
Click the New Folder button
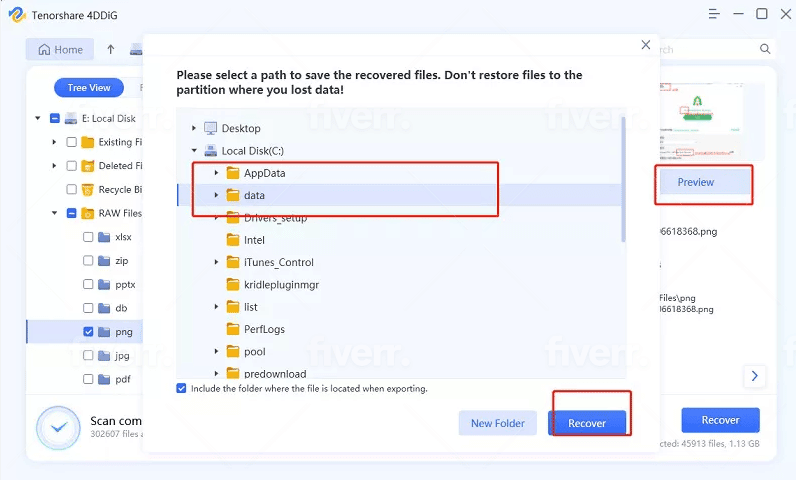[x=498, y=423]
